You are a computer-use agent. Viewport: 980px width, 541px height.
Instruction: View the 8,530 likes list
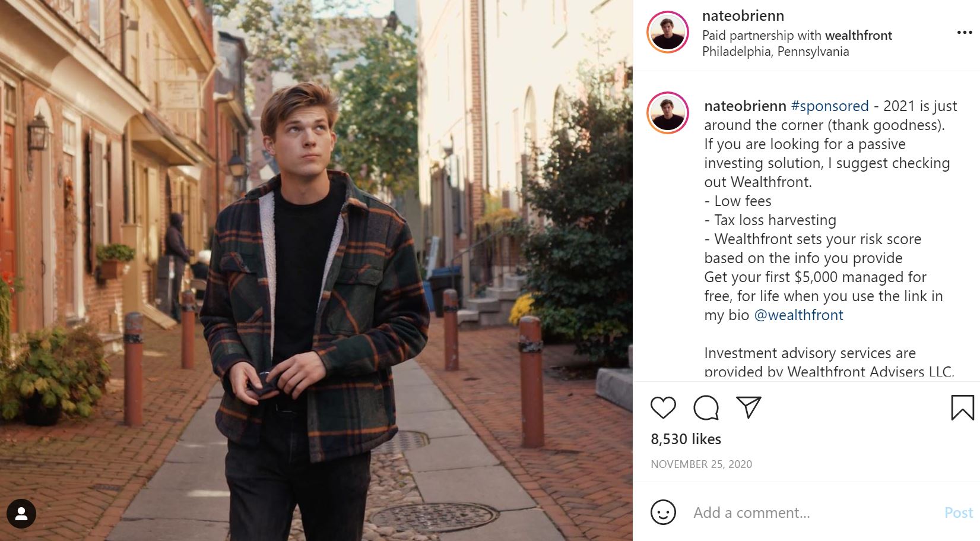point(686,439)
